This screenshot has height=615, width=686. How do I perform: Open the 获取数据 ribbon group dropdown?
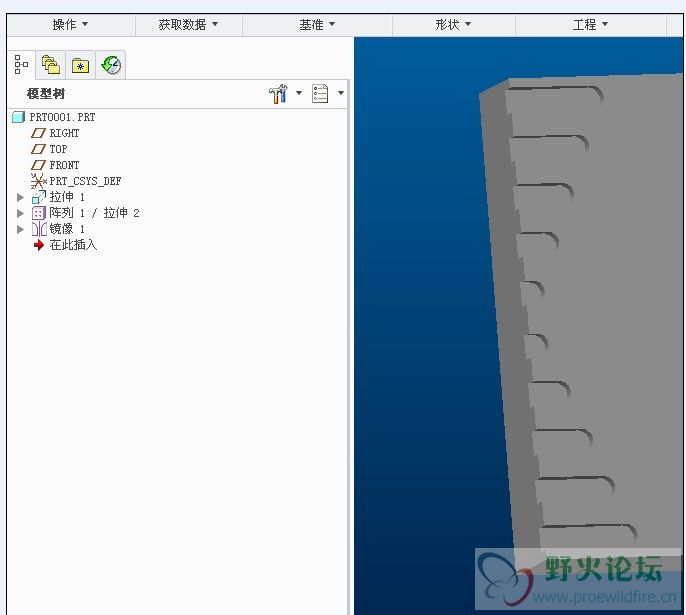click(188, 24)
